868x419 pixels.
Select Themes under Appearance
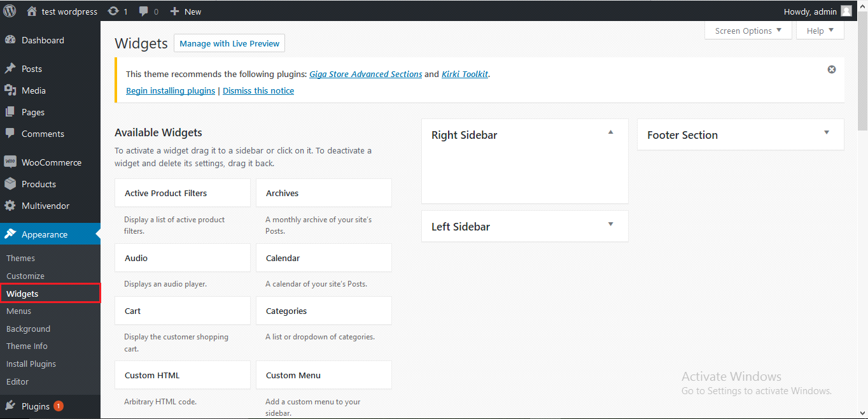point(20,258)
